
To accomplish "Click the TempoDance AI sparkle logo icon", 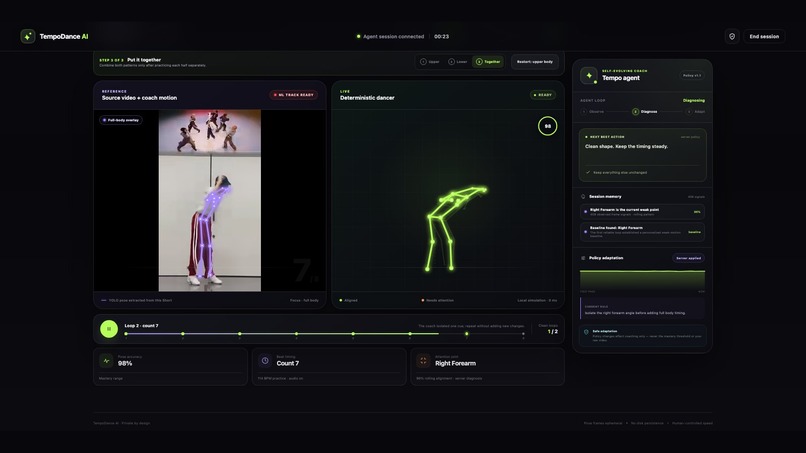I will (x=28, y=37).
